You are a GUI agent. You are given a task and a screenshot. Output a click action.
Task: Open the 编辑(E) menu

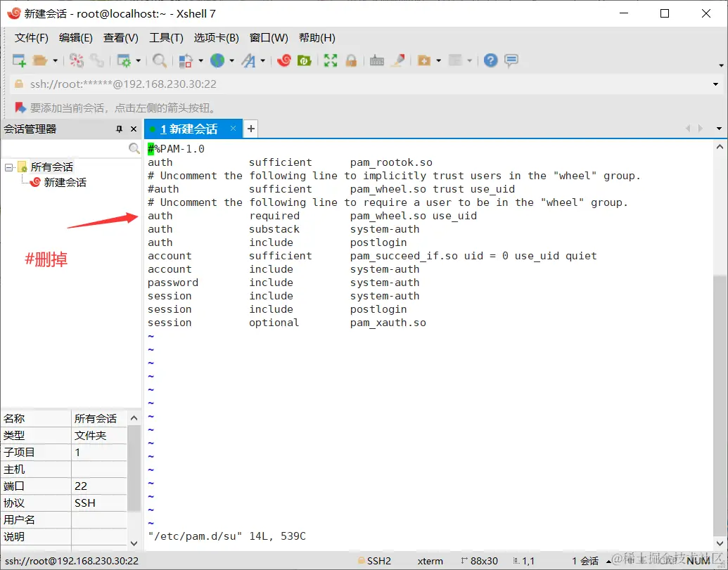[x=76, y=37]
